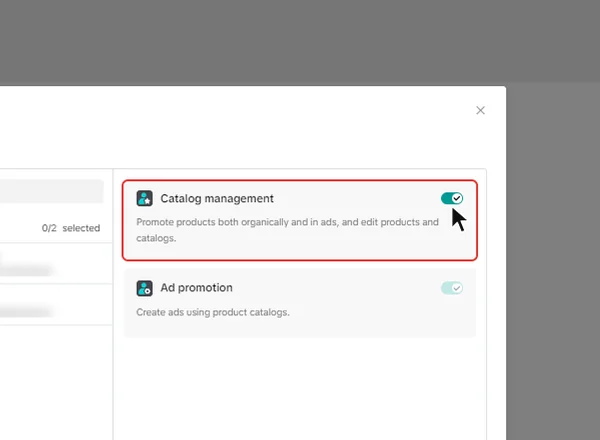Click the "0/2 selected" counter text
The width and height of the screenshot is (600, 440).
pos(71,228)
